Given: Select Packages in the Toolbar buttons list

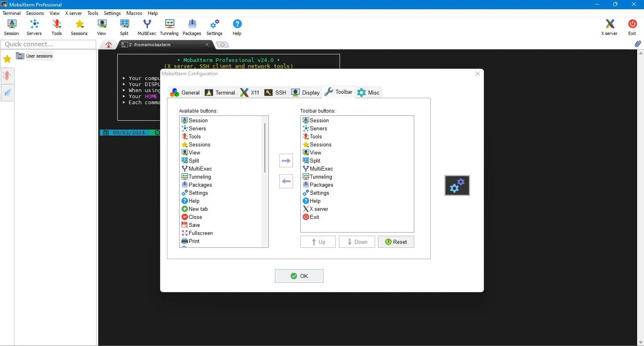Looking at the screenshot, I should click(x=318, y=185).
